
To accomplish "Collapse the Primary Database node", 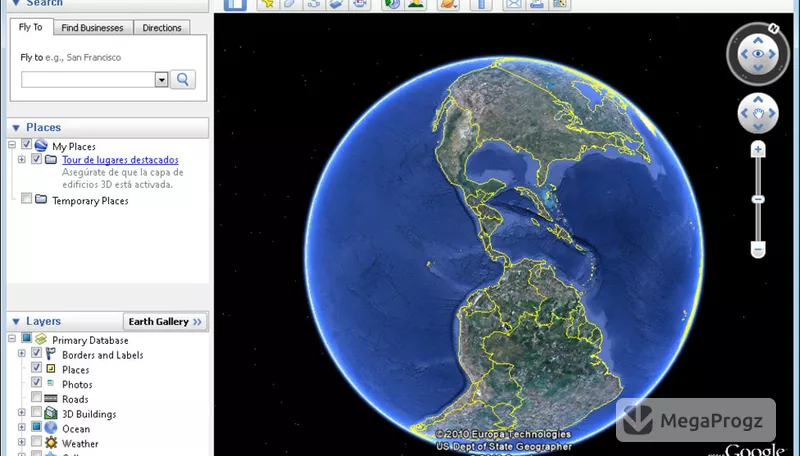I will coord(12,339).
